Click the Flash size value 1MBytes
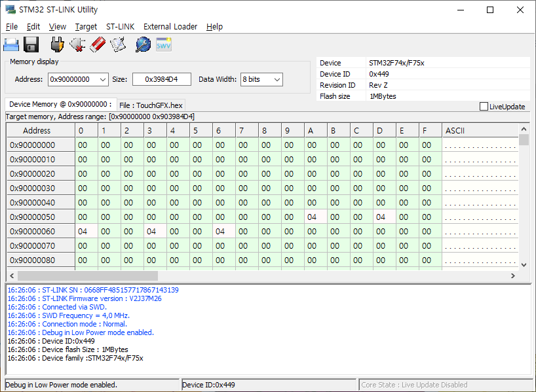536x392 pixels. pos(383,96)
